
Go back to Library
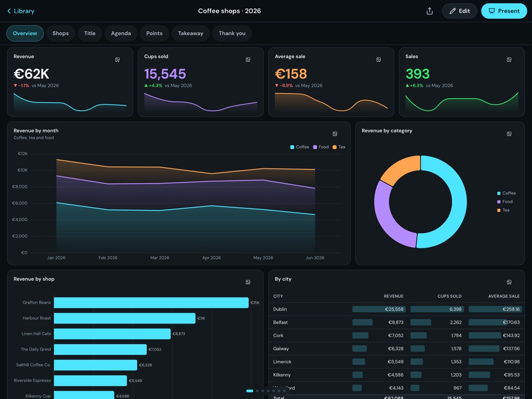coord(20,11)
